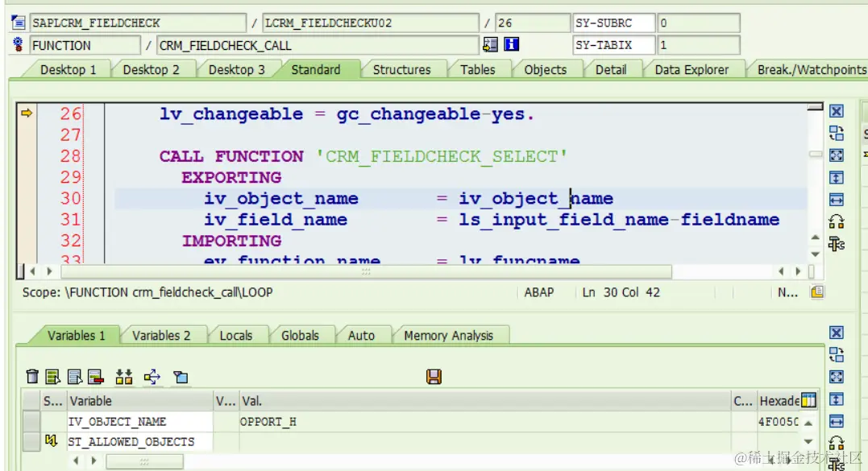Click the CRM_FIELDCHECK_CALL field
The height and width of the screenshot is (471, 868).
tap(318, 45)
